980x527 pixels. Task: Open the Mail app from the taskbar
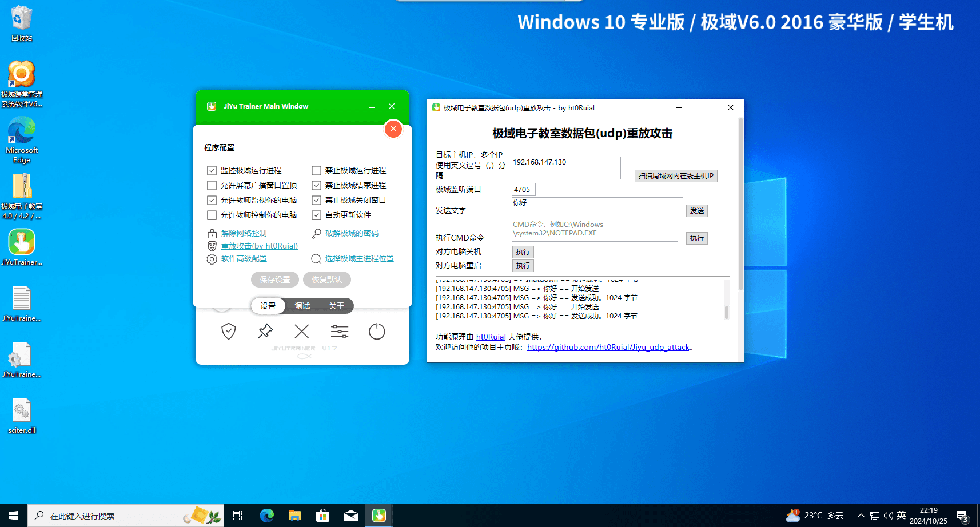(x=350, y=516)
